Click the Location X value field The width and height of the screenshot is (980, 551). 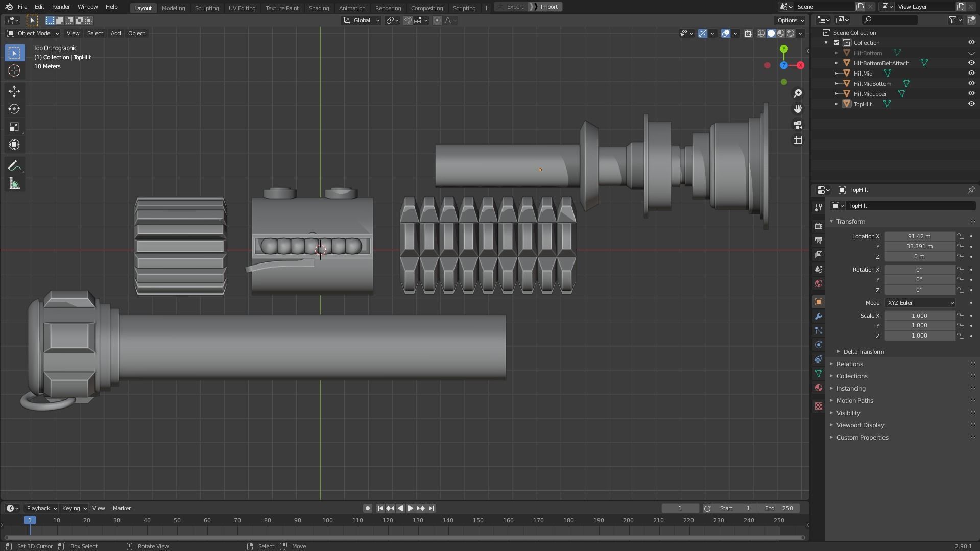pyautogui.click(x=919, y=236)
